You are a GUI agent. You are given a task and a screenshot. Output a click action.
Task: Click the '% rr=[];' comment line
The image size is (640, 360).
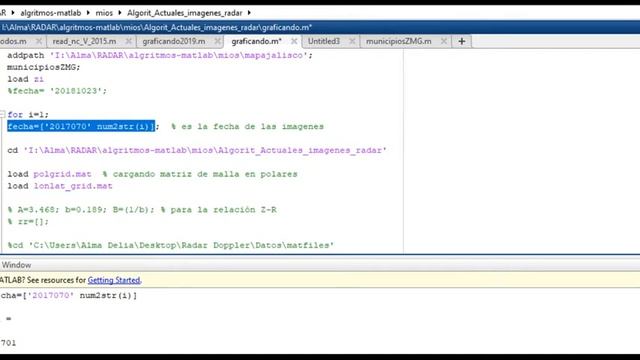[28, 222]
